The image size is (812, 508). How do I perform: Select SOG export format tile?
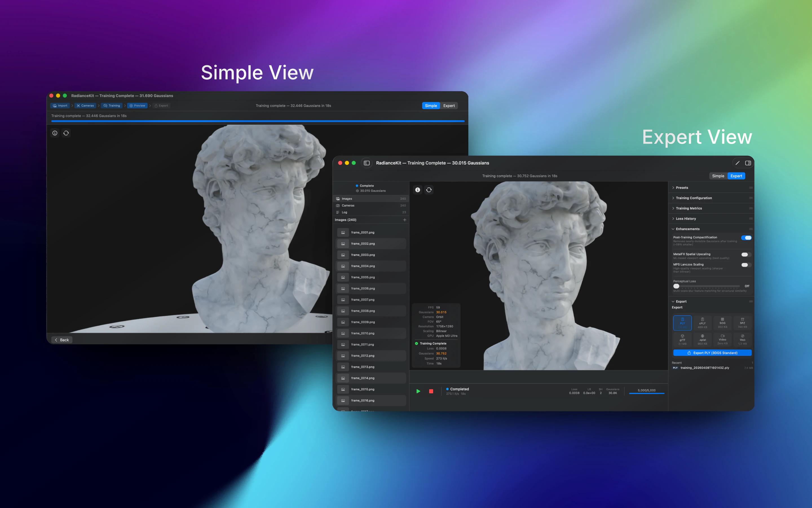tap(722, 323)
